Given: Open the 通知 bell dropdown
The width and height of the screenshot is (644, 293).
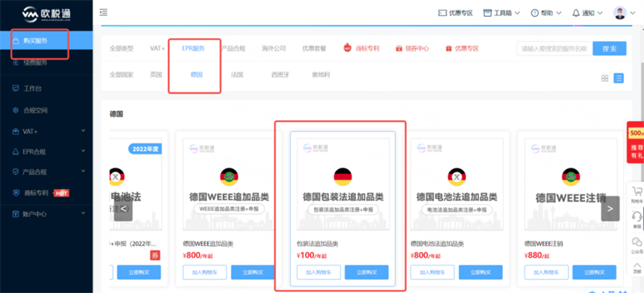Looking at the screenshot, I should tap(588, 13).
